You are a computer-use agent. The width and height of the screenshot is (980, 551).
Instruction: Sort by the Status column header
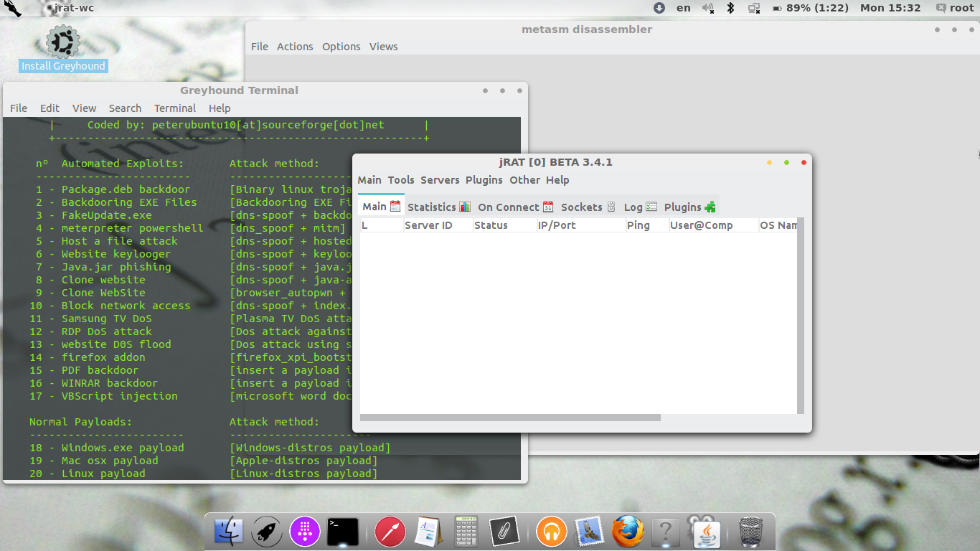504,225
